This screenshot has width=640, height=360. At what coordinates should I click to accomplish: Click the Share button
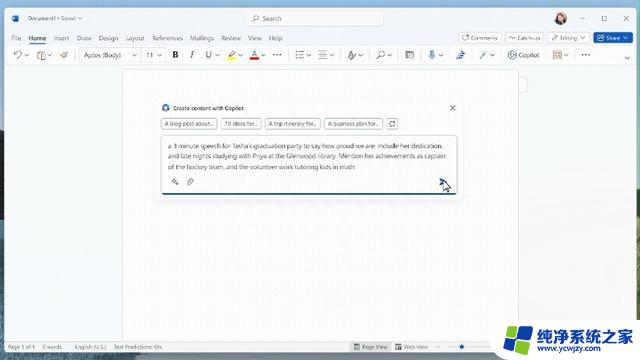613,38
